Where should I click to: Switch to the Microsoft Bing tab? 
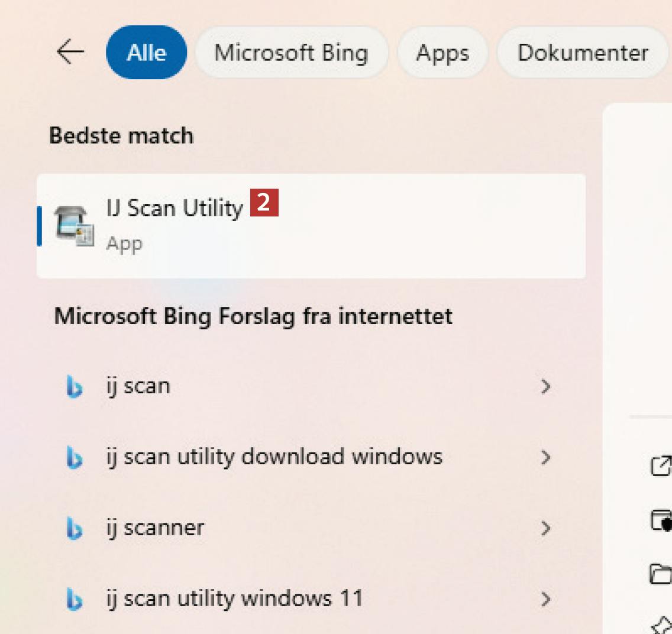291,53
